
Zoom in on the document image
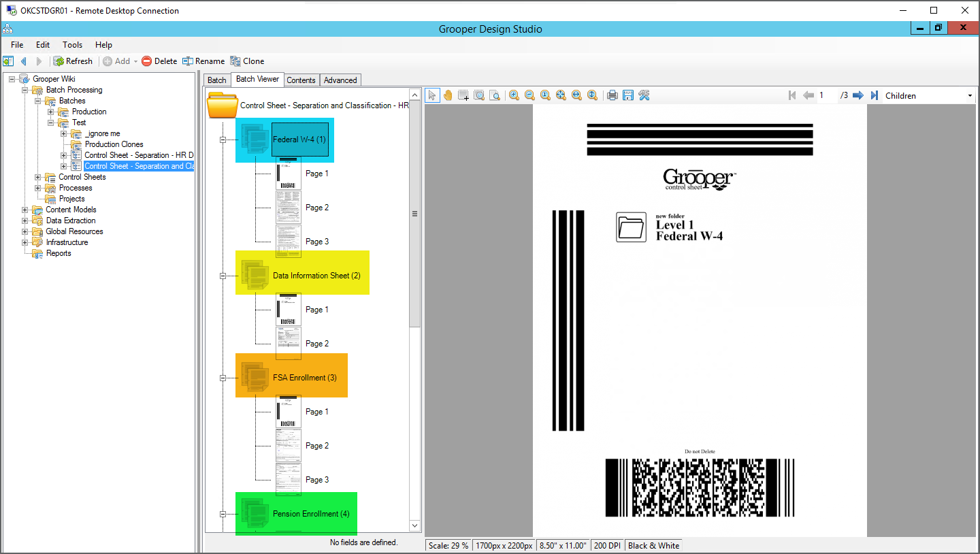pos(514,95)
